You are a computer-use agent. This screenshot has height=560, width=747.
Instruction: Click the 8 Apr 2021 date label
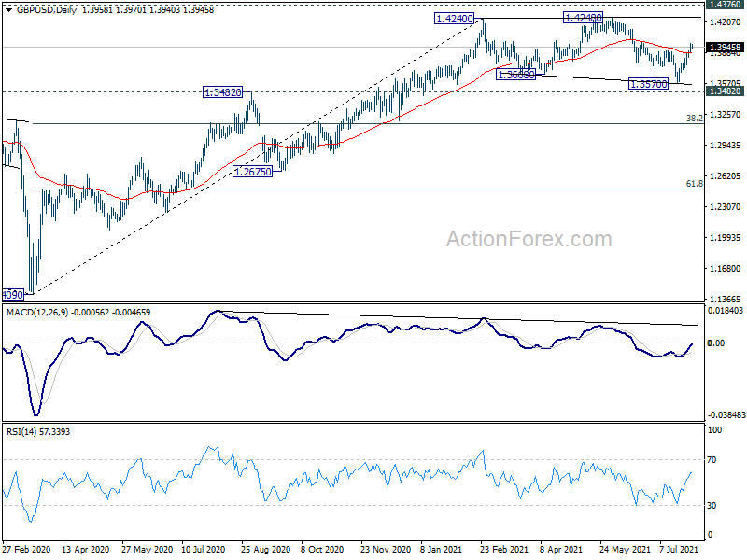(561, 550)
